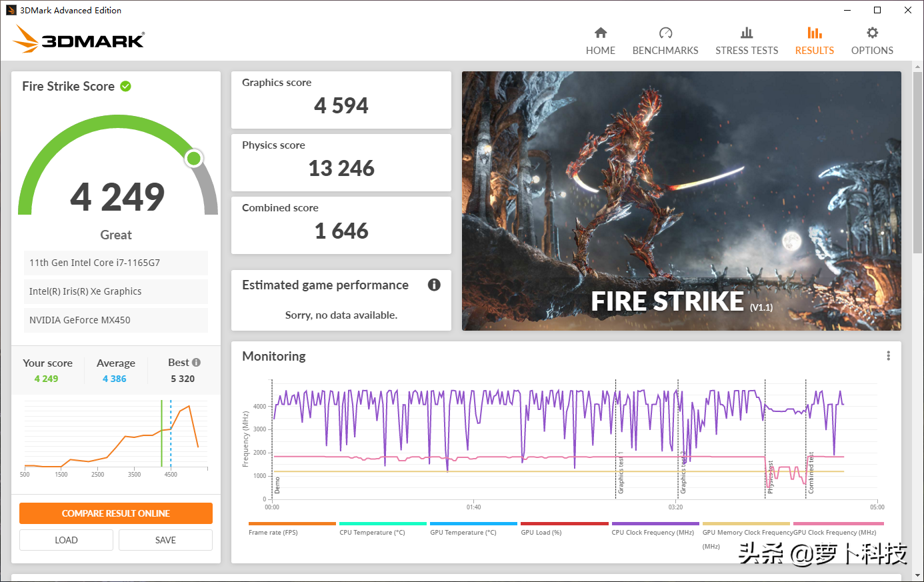Click Intel(R) Iris(R) Xe Graphics row

pos(116,291)
